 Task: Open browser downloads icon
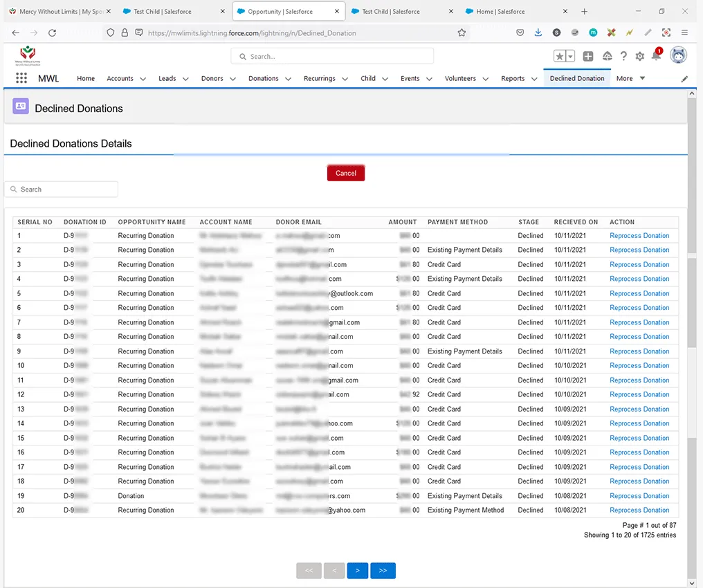[538, 33]
